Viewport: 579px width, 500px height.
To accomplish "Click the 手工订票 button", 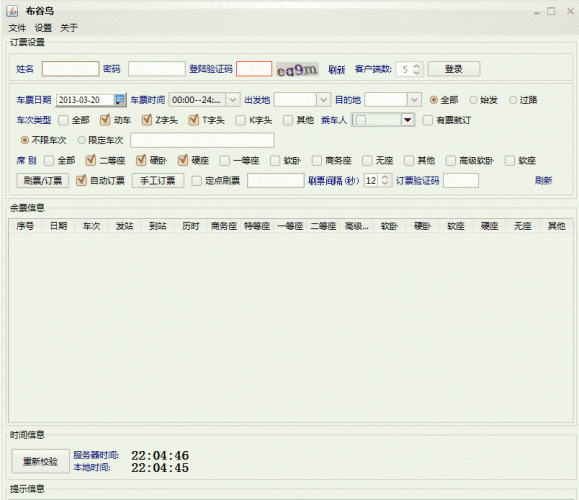I will click(158, 181).
